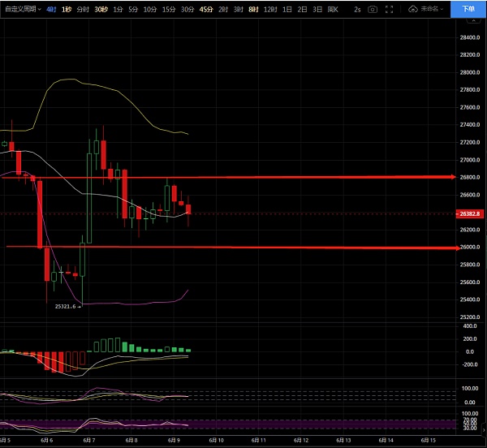Click the 28400.0 price axis label
The height and width of the screenshot is (448, 487).
pyautogui.click(x=470, y=37)
